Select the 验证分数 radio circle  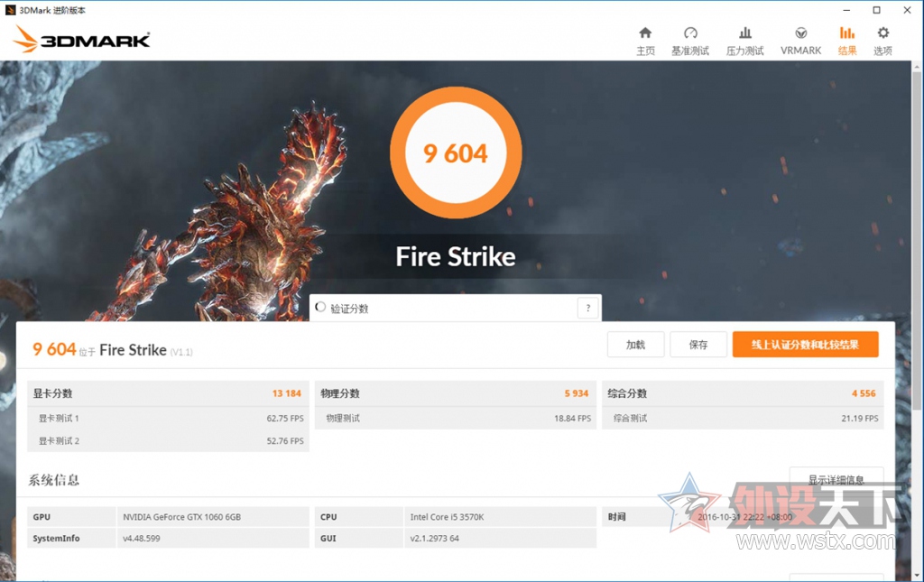(320, 307)
